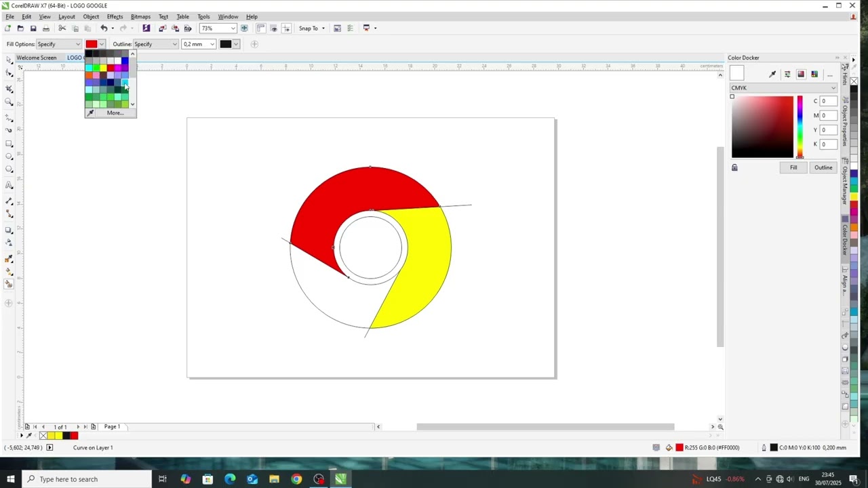Open the Tools menu
This screenshot has width=868, height=488.
[203, 16]
